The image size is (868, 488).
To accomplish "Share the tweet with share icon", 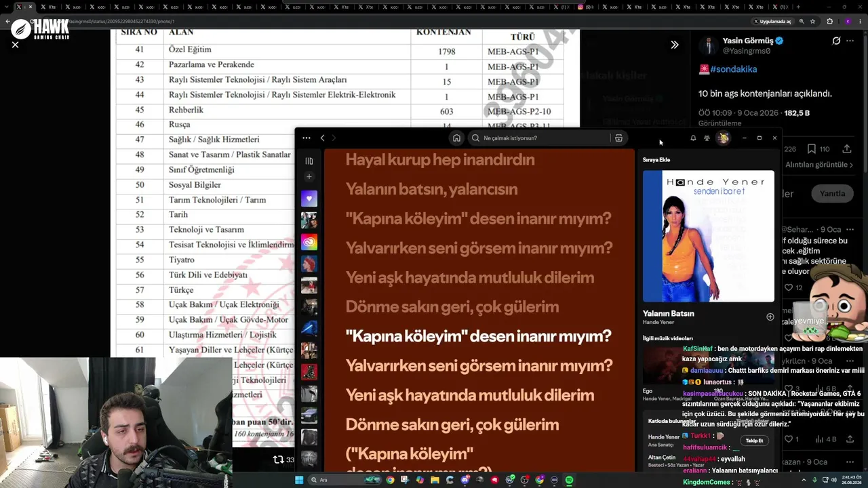I will click(847, 149).
